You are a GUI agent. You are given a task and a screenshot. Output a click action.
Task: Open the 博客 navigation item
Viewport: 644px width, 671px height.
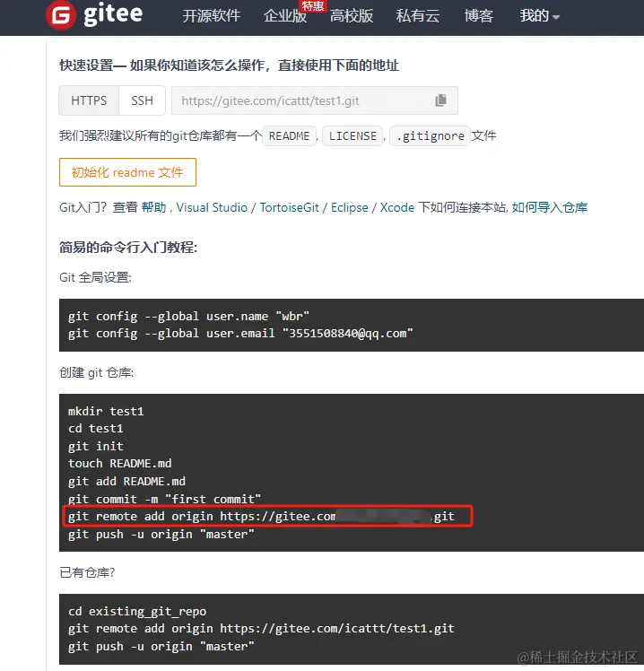tap(479, 16)
